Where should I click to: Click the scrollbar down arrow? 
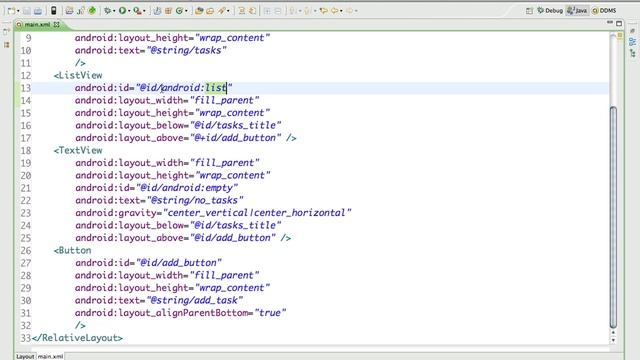coord(613,340)
